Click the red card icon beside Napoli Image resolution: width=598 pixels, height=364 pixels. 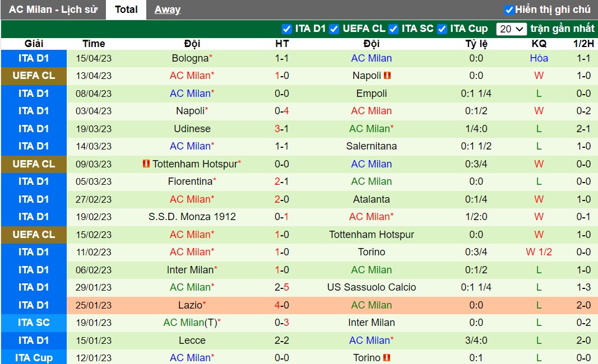click(x=387, y=76)
